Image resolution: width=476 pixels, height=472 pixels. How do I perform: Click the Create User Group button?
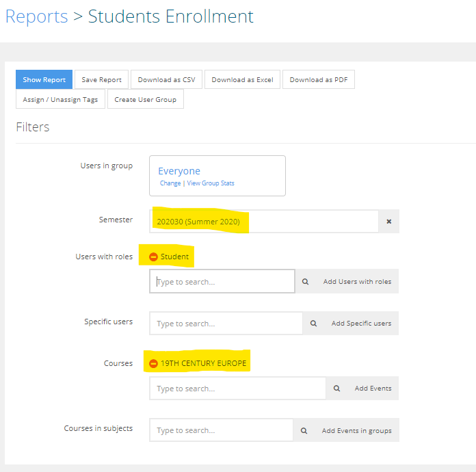146,100
